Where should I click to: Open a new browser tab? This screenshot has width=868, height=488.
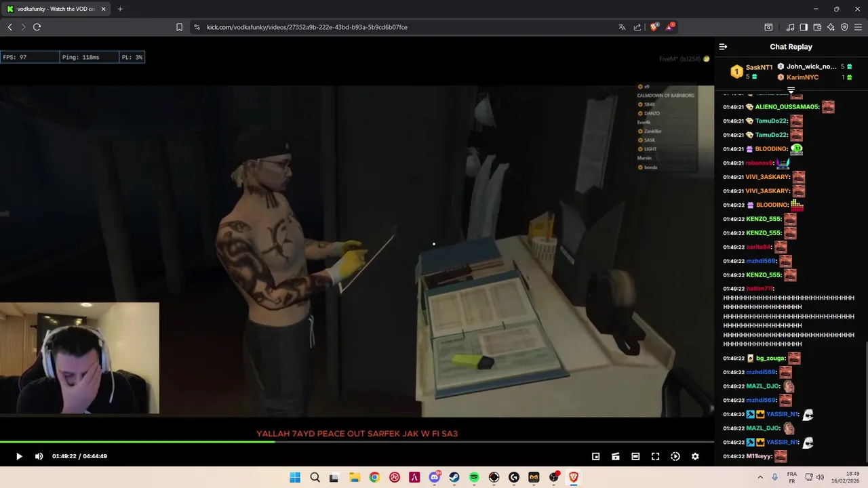[120, 9]
